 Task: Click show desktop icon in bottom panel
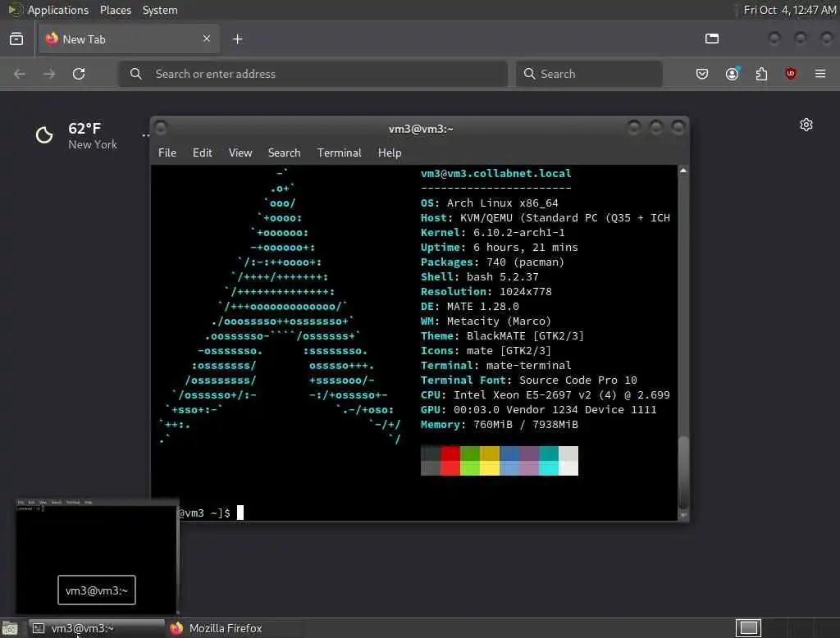(10, 628)
